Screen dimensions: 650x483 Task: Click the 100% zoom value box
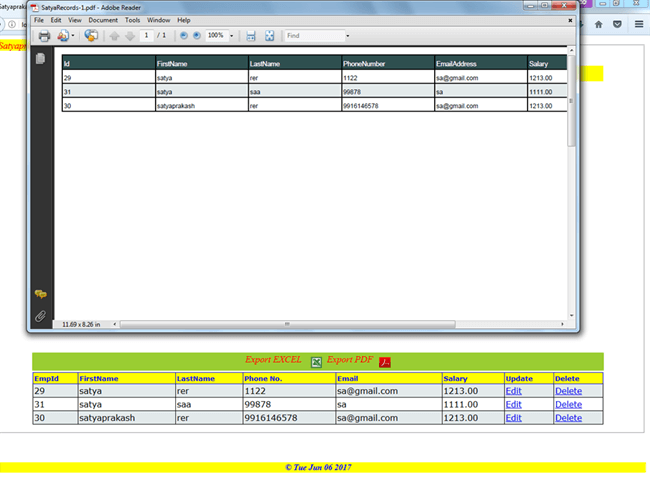click(x=216, y=36)
